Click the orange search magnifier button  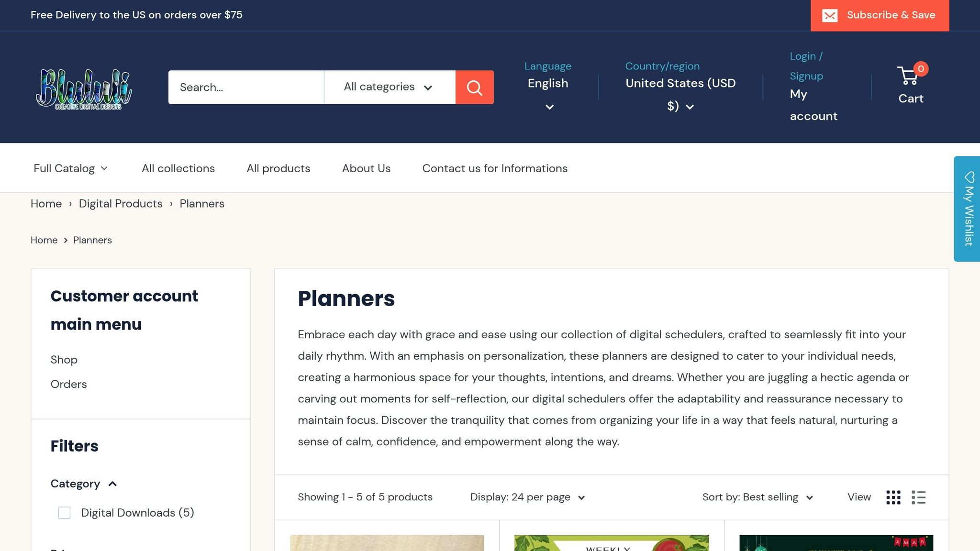coord(474,87)
